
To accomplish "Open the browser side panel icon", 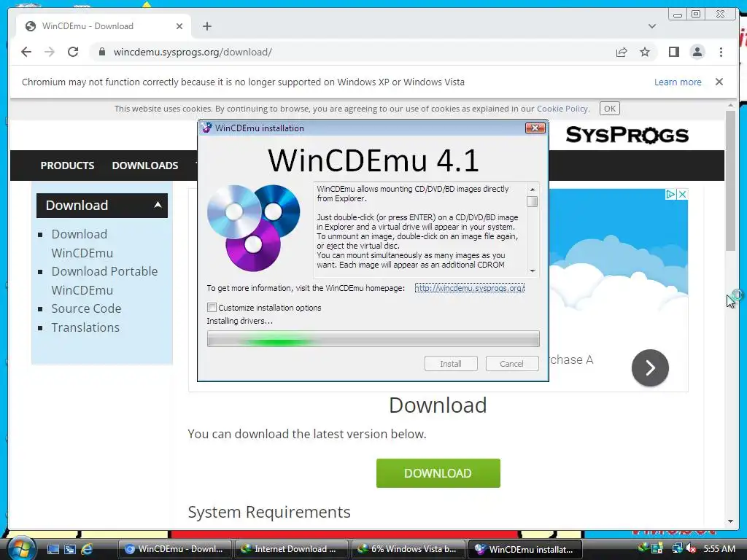I will (x=673, y=52).
